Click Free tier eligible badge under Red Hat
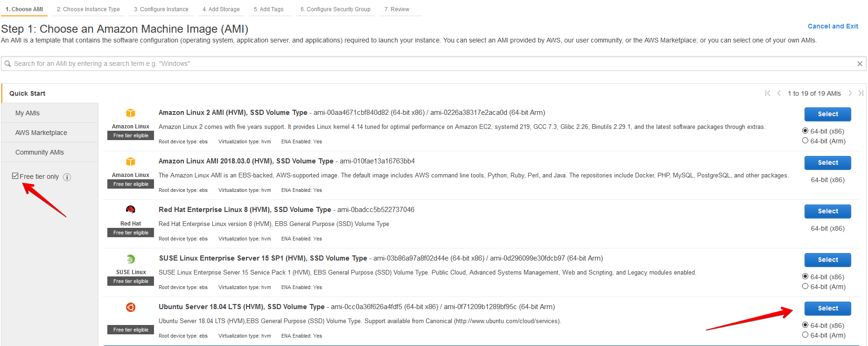This screenshot has height=346, width=868. click(131, 233)
